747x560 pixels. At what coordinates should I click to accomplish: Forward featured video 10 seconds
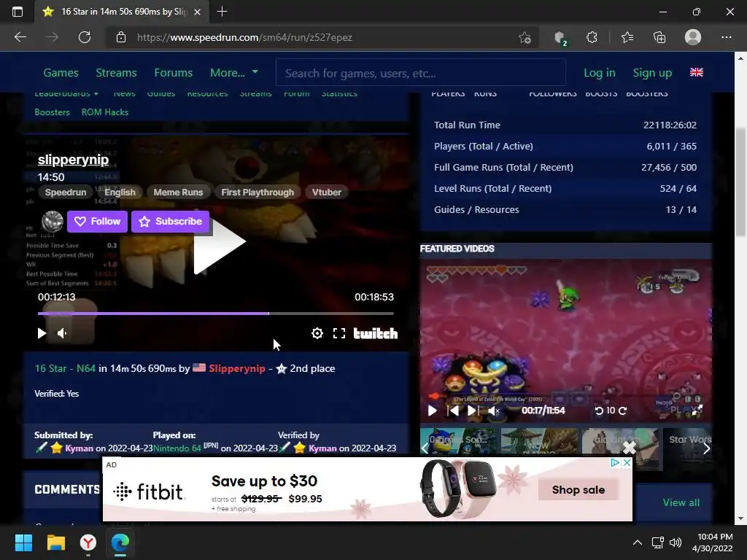623,411
